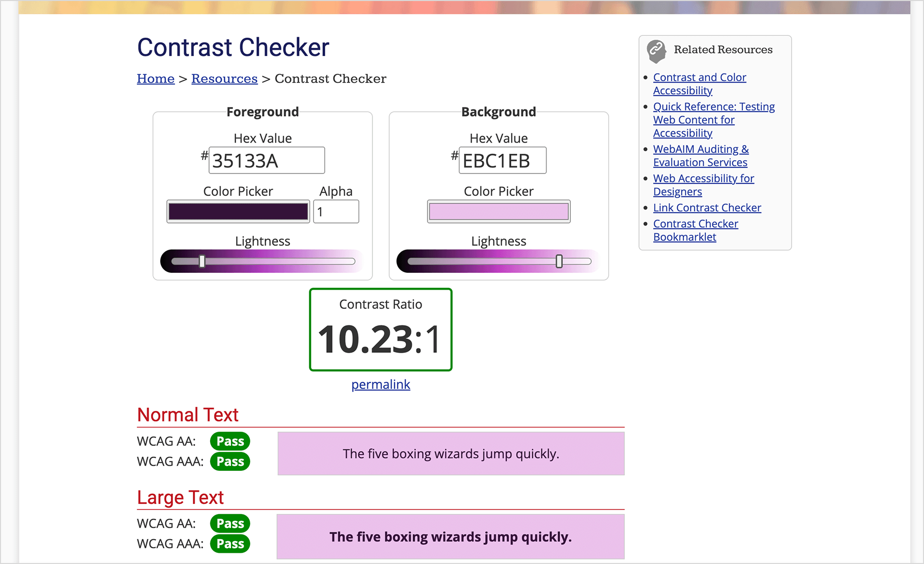Image resolution: width=924 pixels, height=564 pixels.
Task: Click the WCAG AA Pass badge under Normal Text
Action: [229, 441]
